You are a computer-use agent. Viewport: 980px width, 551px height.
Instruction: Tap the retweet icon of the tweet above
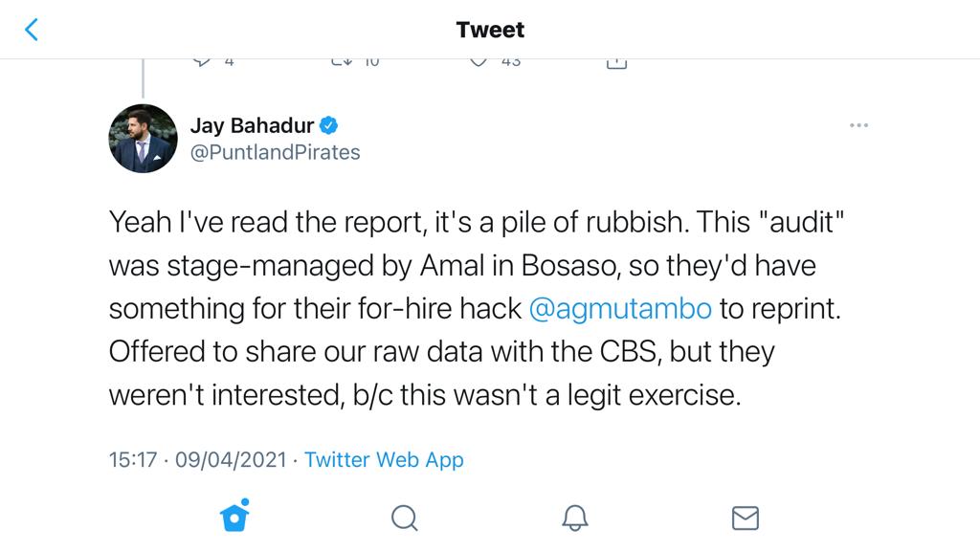tap(342, 61)
